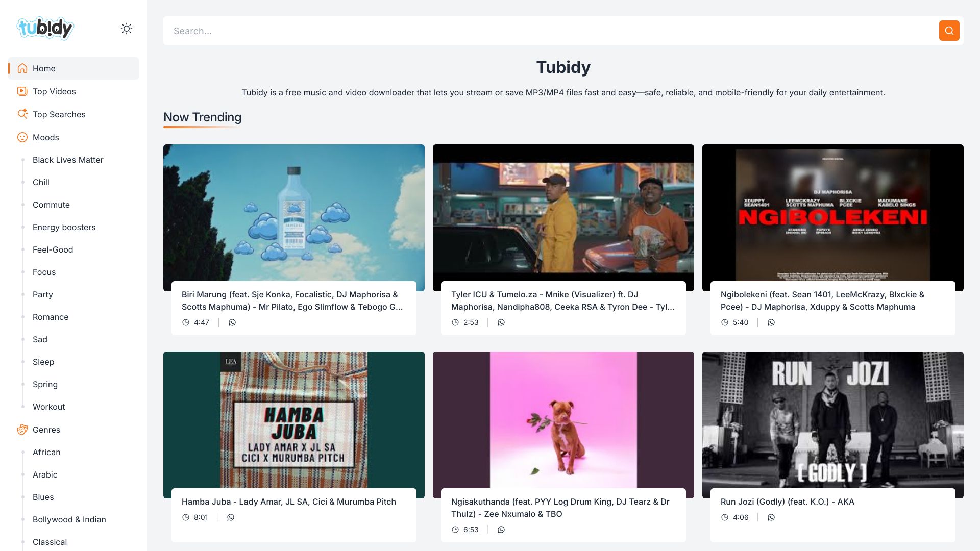Open the Classical genre
The height and width of the screenshot is (551, 980).
click(50, 542)
